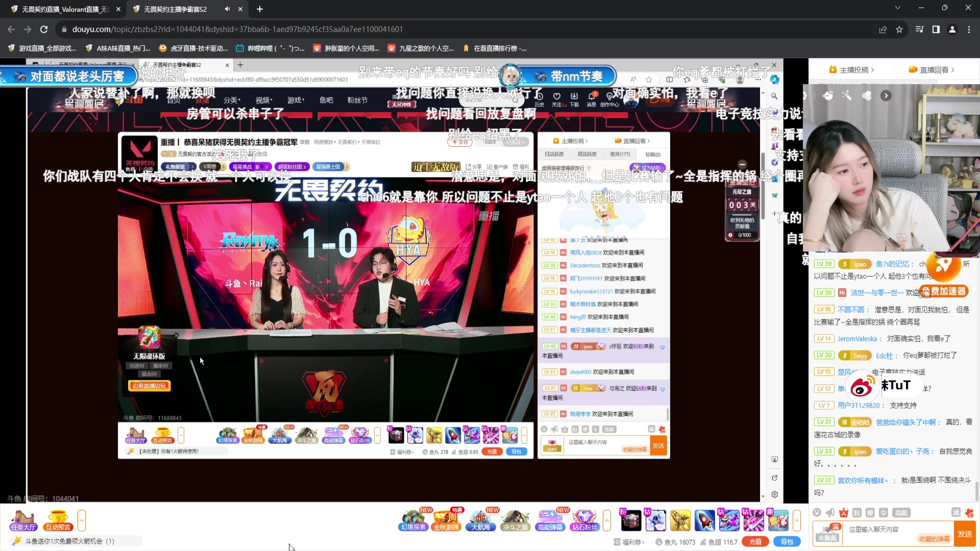Open the 金秋游园 activity icon

coord(446,520)
